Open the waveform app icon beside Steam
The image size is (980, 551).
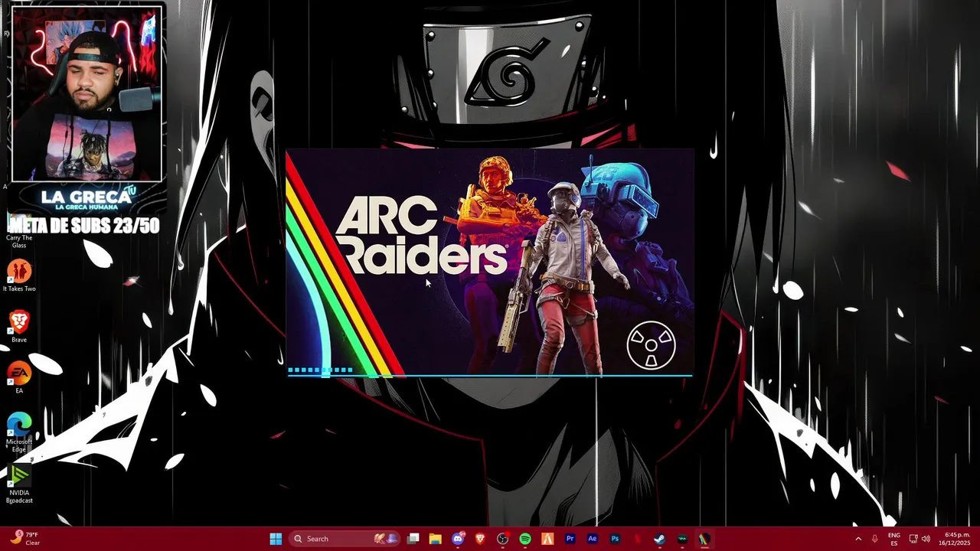(x=682, y=539)
